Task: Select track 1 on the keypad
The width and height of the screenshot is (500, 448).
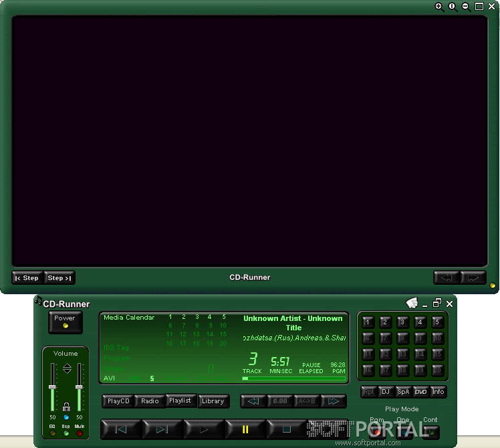Action: click(x=368, y=322)
